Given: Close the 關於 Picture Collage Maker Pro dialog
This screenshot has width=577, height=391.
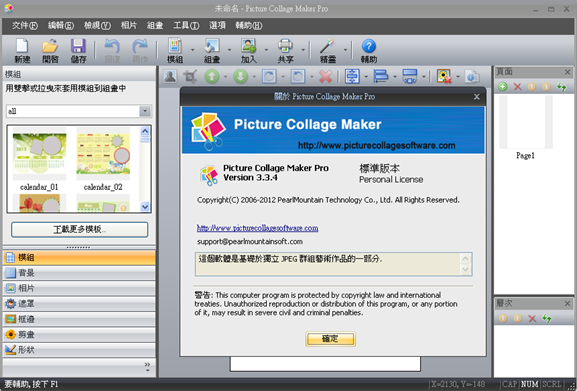Looking at the screenshot, I should click(x=477, y=97).
